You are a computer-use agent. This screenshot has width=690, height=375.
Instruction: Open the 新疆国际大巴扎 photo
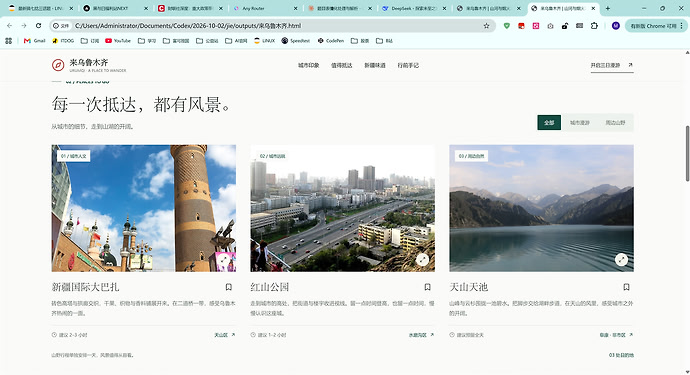click(143, 208)
